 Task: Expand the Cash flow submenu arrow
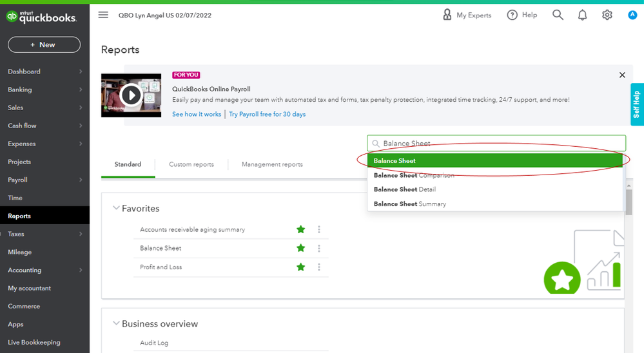[x=81, y=126]
